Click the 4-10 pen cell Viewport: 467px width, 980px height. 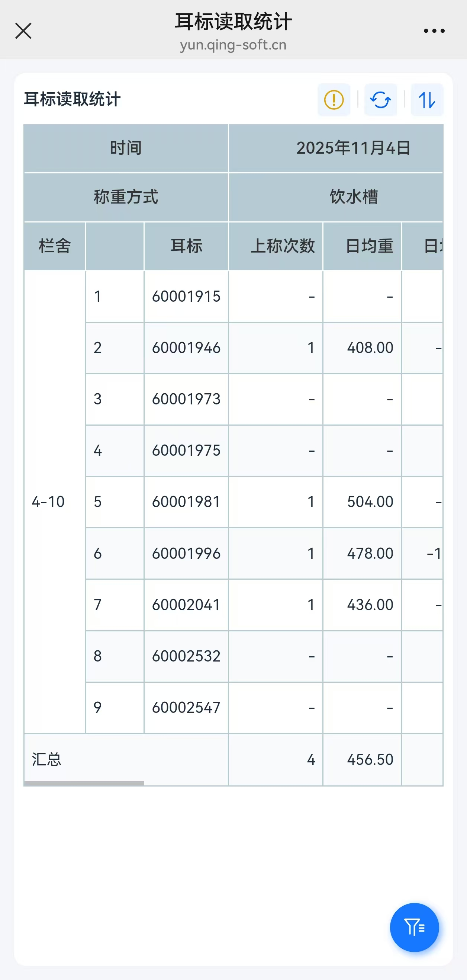[x=48, y=502]
